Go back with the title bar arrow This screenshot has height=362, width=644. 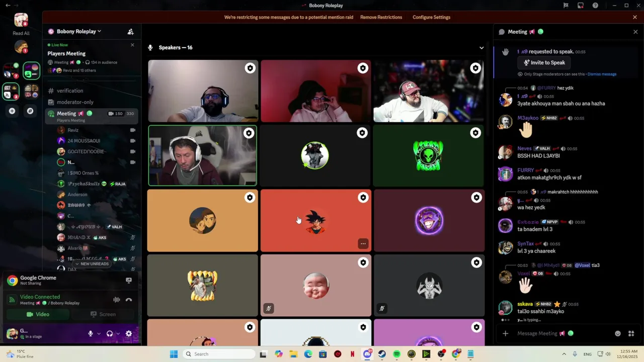pyautogui.click(x=8, y=6)
